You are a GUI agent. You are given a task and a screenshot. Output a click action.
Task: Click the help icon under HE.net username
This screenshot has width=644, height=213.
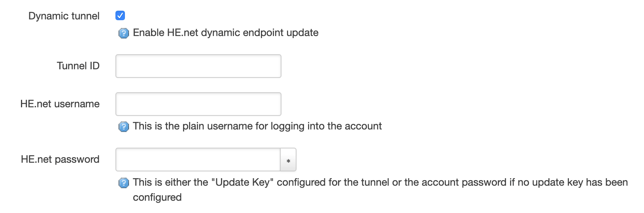click(124, 126)
